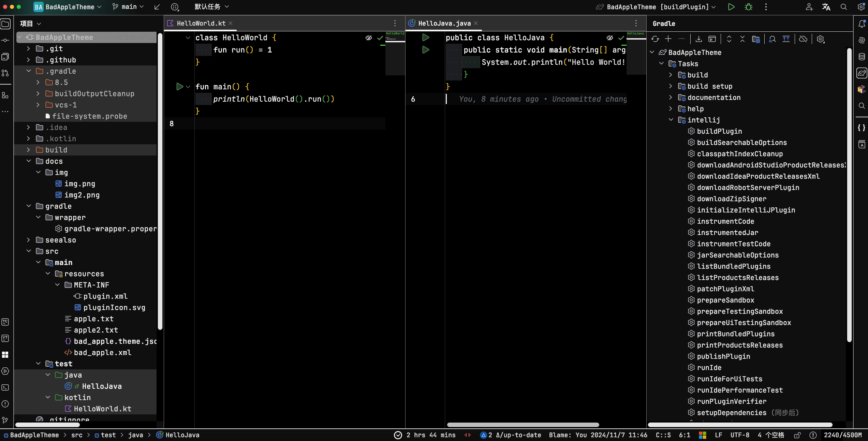
Task: Open the Database tool window icon
Action: 862,57
